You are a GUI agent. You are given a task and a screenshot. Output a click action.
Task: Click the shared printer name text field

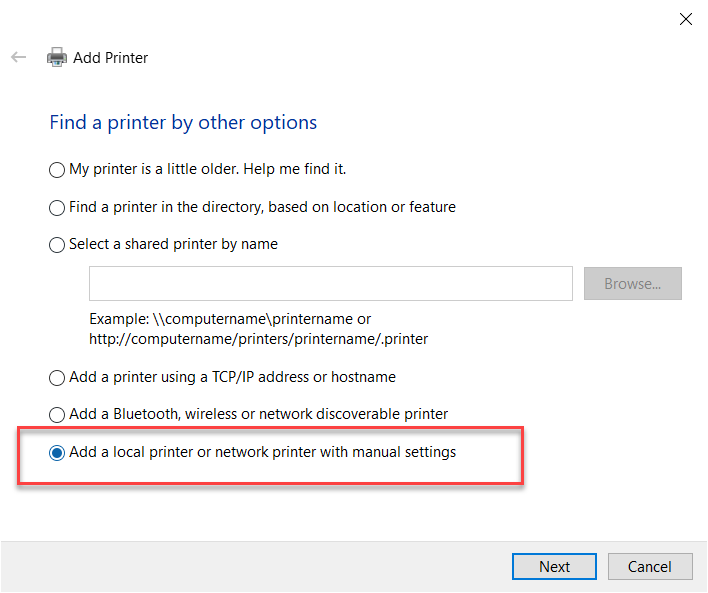(x=330, y=284)
